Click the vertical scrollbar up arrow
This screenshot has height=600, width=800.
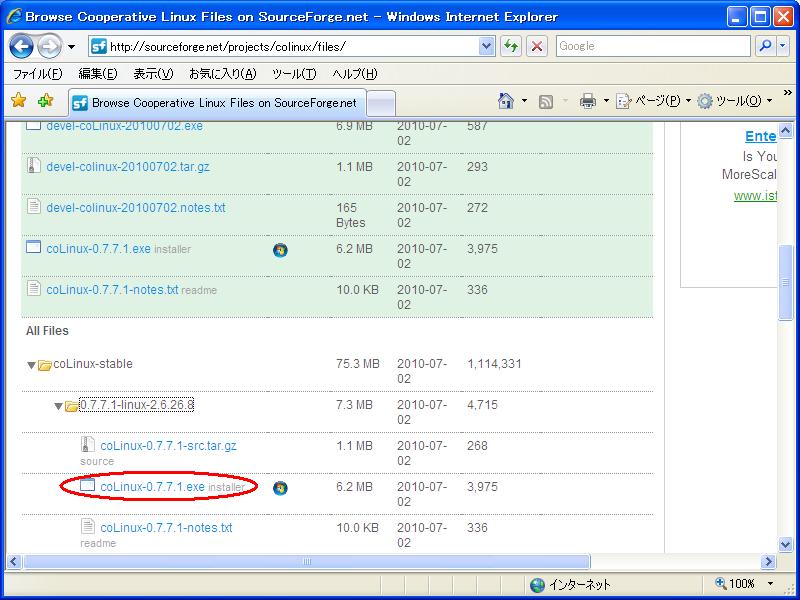coord(786,130)
